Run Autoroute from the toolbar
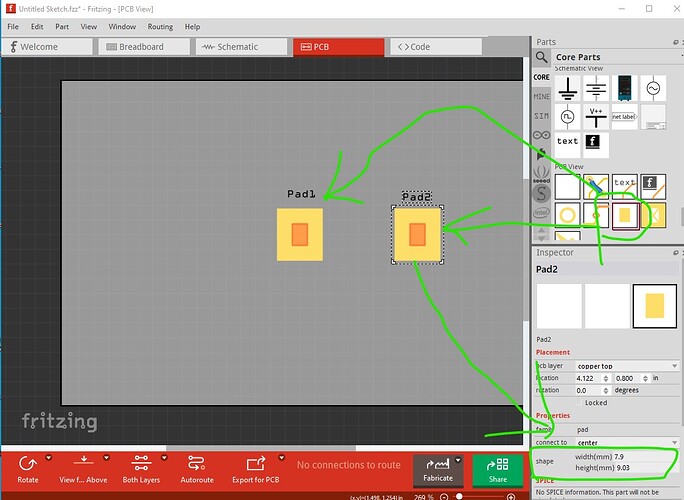Screen dimensions: 684x500 point(197,469)
